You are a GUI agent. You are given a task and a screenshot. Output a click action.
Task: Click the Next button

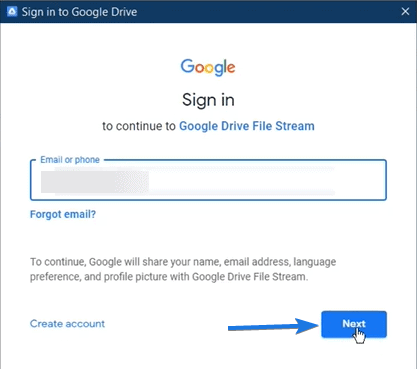click(x=354, y=324)
